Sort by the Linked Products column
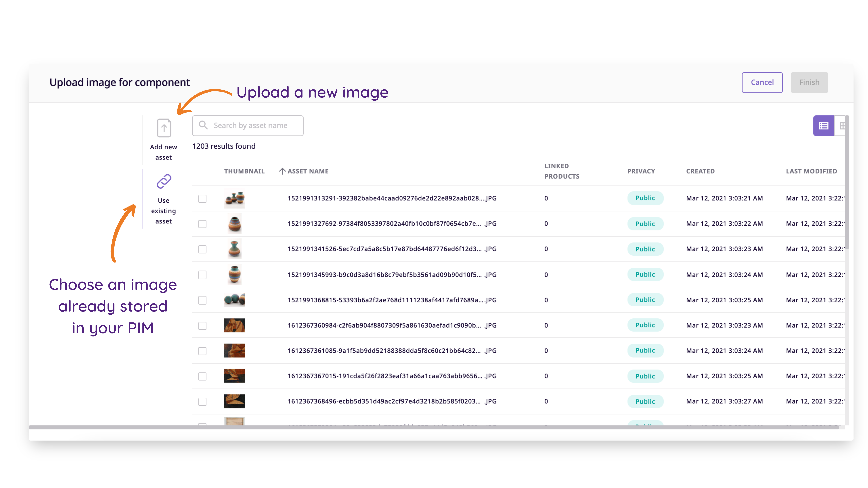This screenshot has width=868, height=488. 562,171
